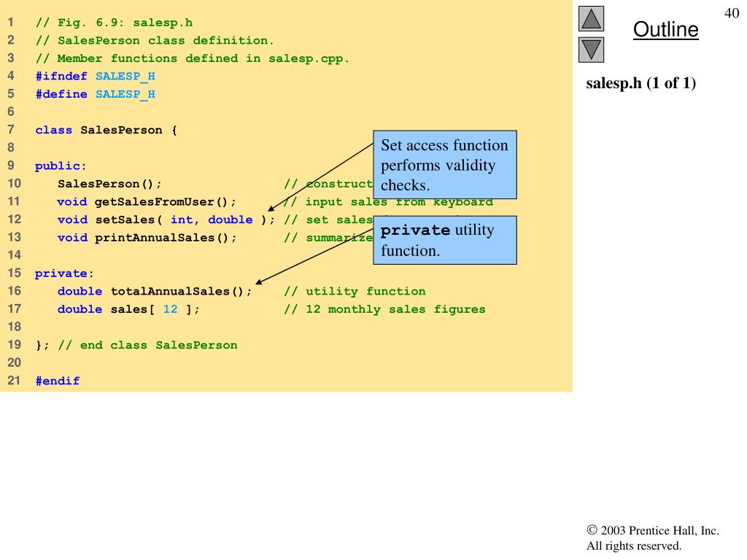
Task: Click the salesp.h (1 of 1) heading
Action: click(x=640, y=83)
